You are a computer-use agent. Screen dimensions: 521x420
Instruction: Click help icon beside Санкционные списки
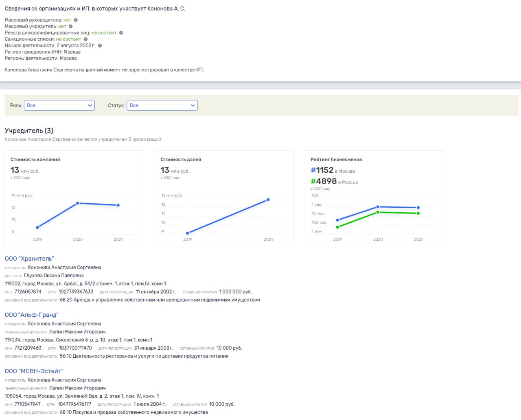tap(85, 39)
